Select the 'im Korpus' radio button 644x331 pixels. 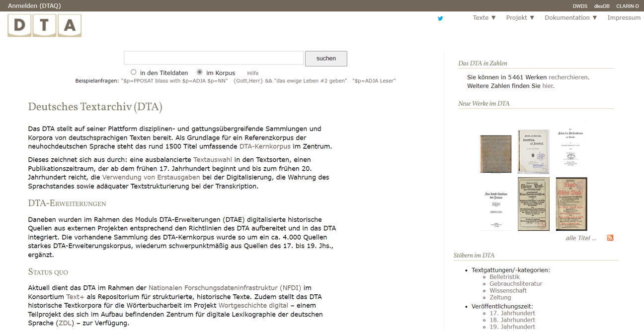pyautogui.click(x=199, y=72)
